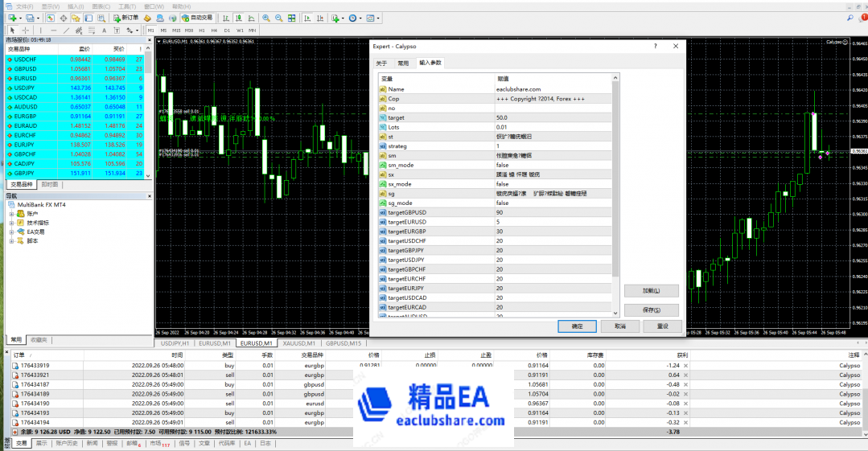Select the Text Label 'T' tool
Viewport: 868px width, 451px height.
point(117,31)
